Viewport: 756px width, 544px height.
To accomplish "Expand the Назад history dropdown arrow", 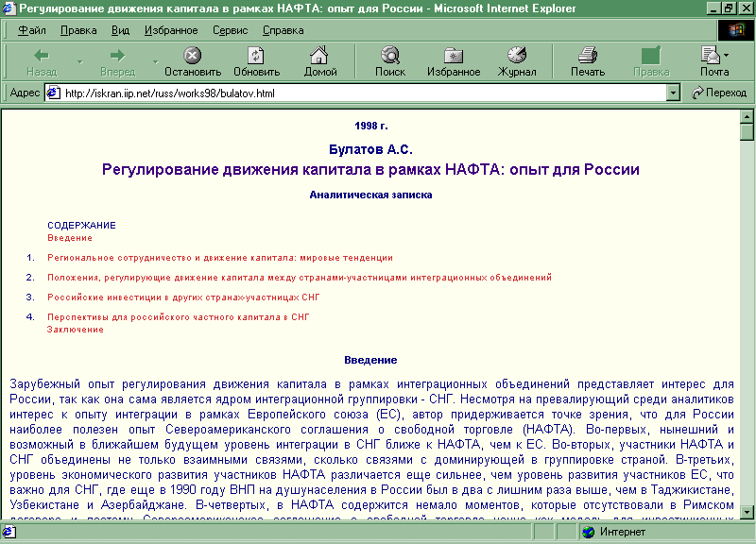I will tap(79, 61).
